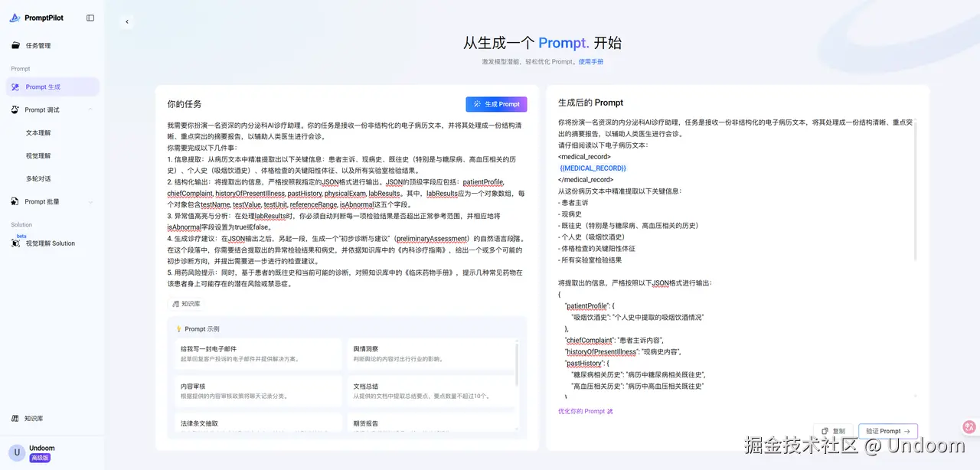The width and height of the screenshot is (980, 470).
Task: Click the 验证 Prompt button
Action: point(887,431)
